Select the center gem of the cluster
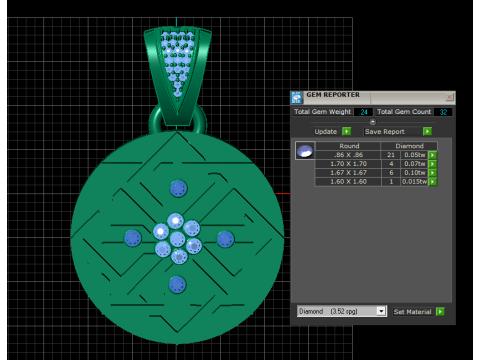The height and width of the screenshot is (360, 480). pyautogui.click(x=177, y=239)
